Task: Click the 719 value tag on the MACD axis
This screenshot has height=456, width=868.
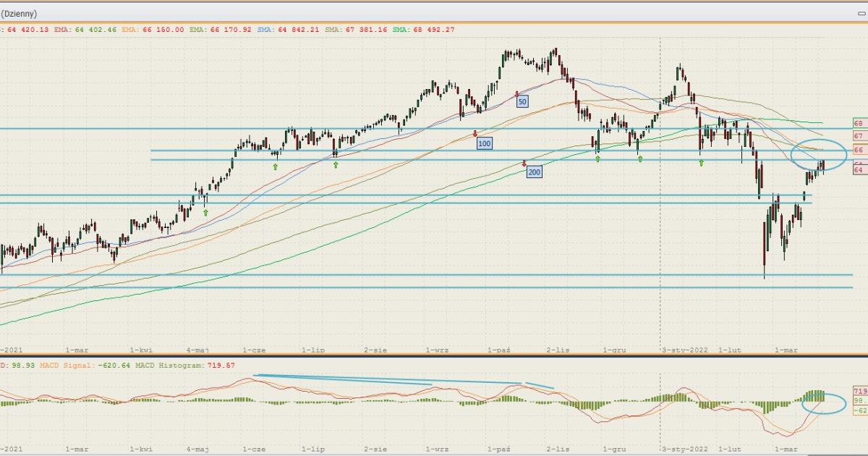Action: [x=860, y=390]
